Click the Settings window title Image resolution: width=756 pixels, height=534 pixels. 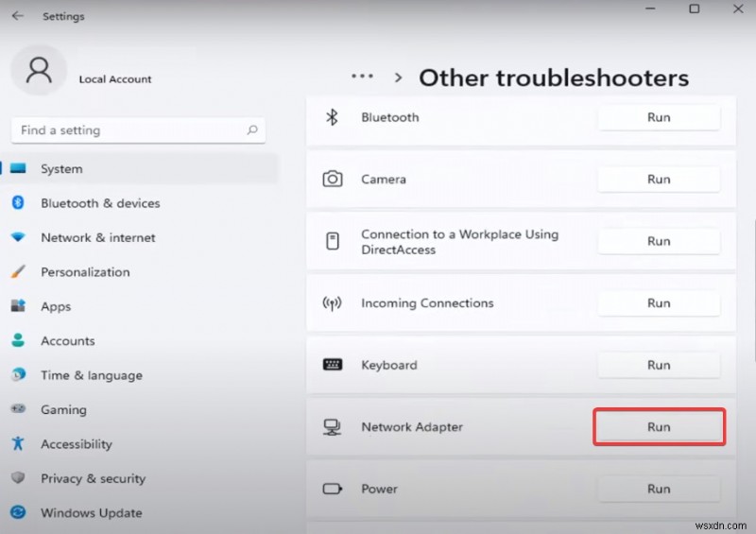[x=63, y=16]
